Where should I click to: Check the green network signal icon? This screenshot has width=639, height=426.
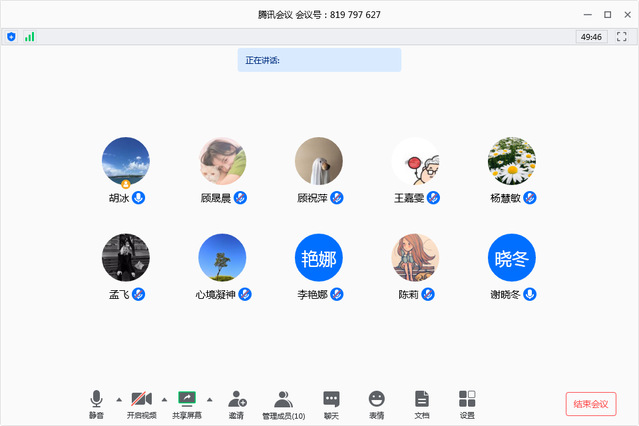click(29, 36)
